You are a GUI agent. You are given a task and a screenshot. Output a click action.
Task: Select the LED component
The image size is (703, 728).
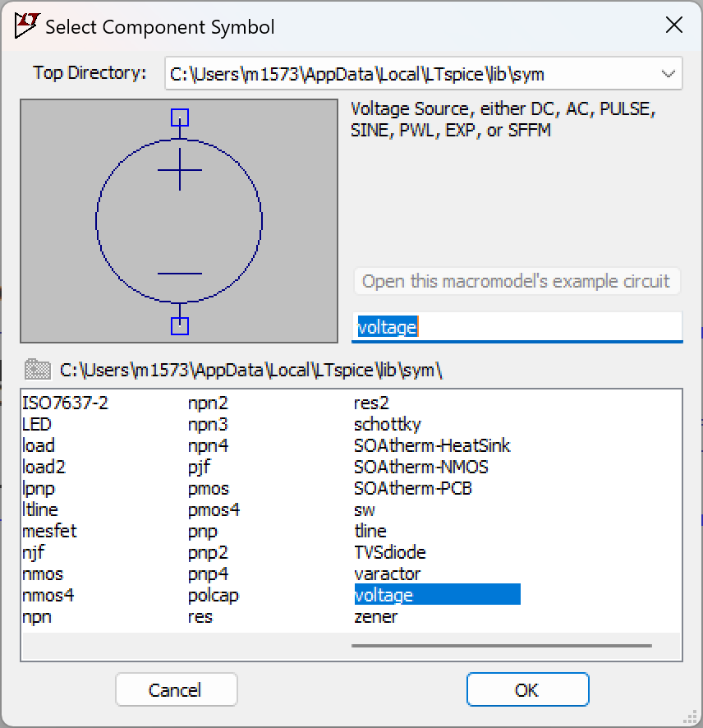click(37, 424)
